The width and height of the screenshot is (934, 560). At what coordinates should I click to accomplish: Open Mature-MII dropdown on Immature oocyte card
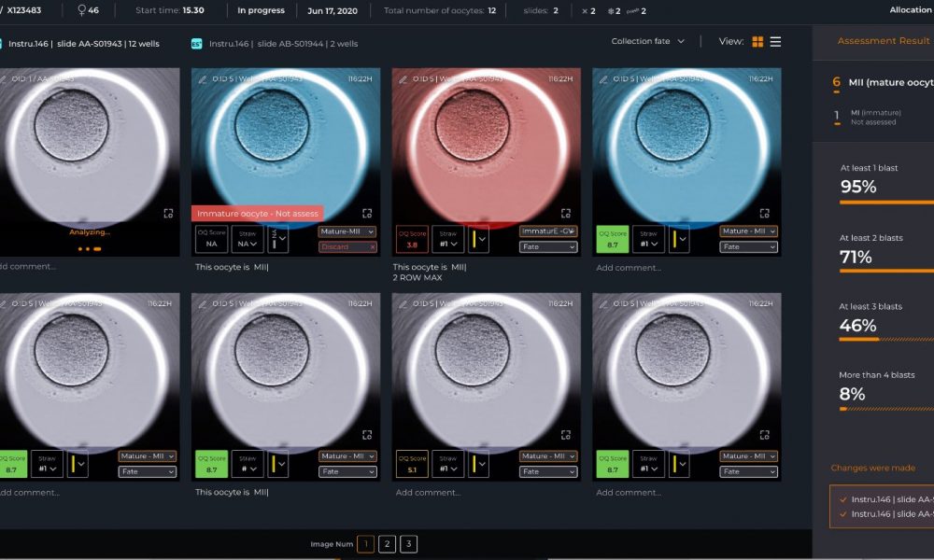pyautogui.click(x=347, y=231)
